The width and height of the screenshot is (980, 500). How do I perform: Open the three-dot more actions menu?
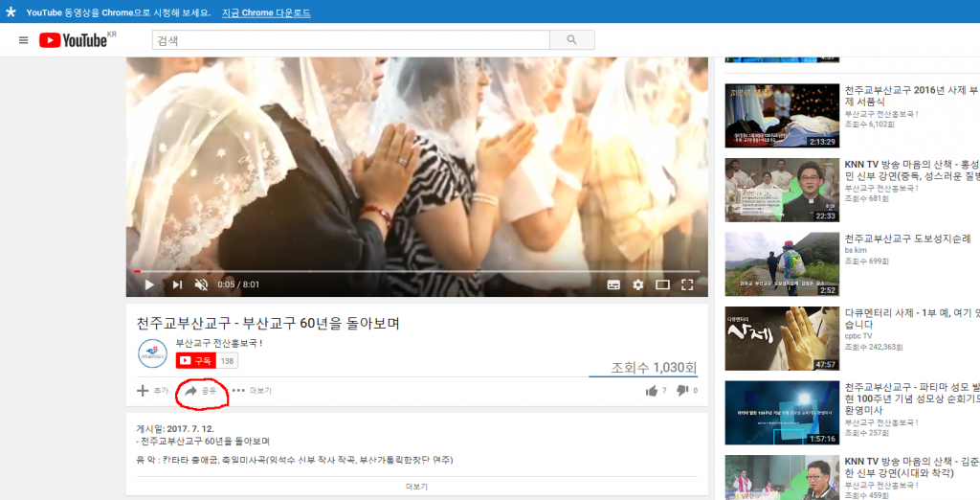252,391
